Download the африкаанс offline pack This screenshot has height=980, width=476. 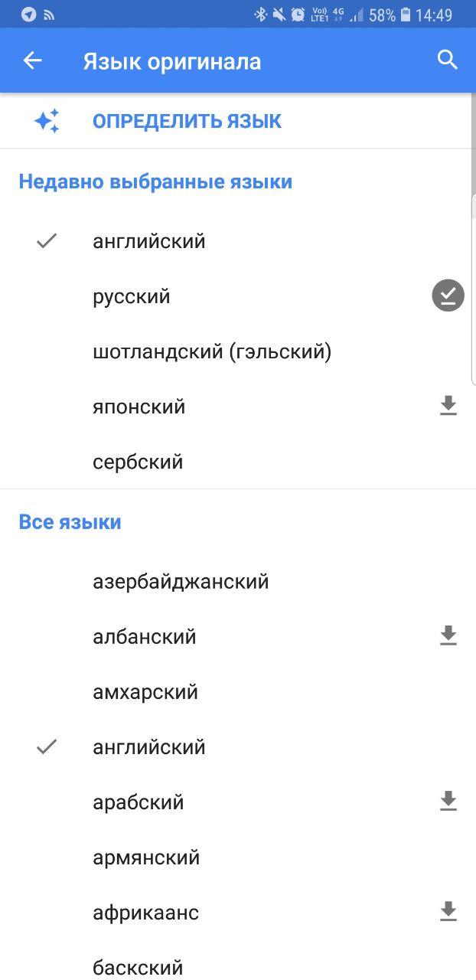pyautogui.click(x=448, y=912)
